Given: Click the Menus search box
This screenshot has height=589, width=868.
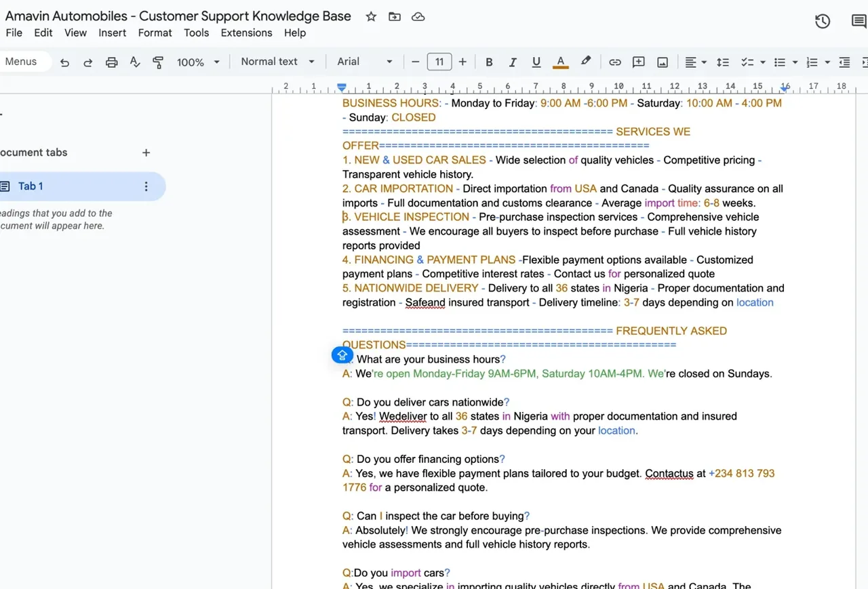Looking at the screenshot, I should (24, 62).
